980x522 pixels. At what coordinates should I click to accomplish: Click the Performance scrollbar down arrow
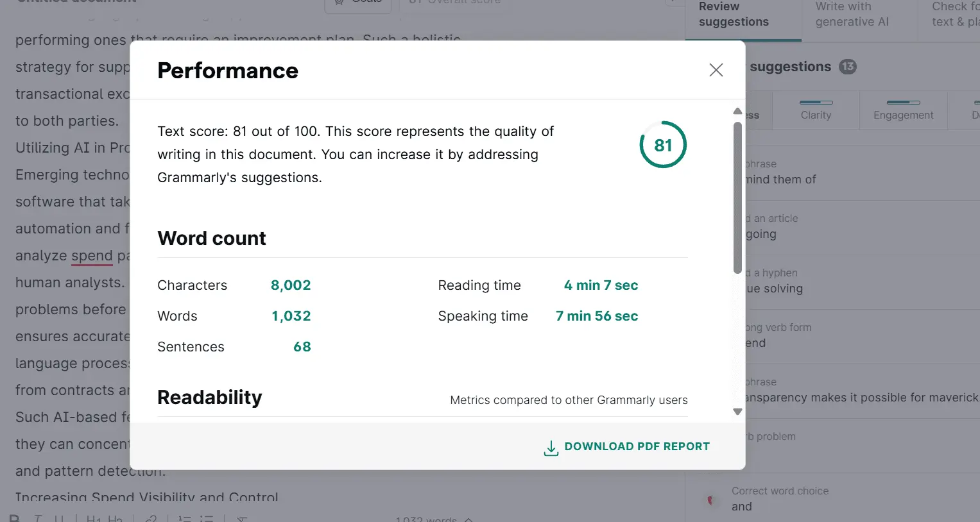tap(737, 412)
